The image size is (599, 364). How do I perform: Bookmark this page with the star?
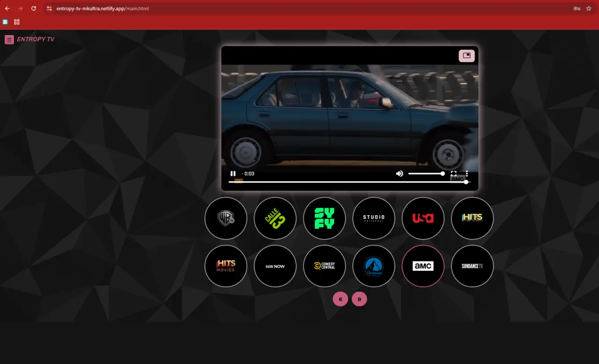coord(589,8)
